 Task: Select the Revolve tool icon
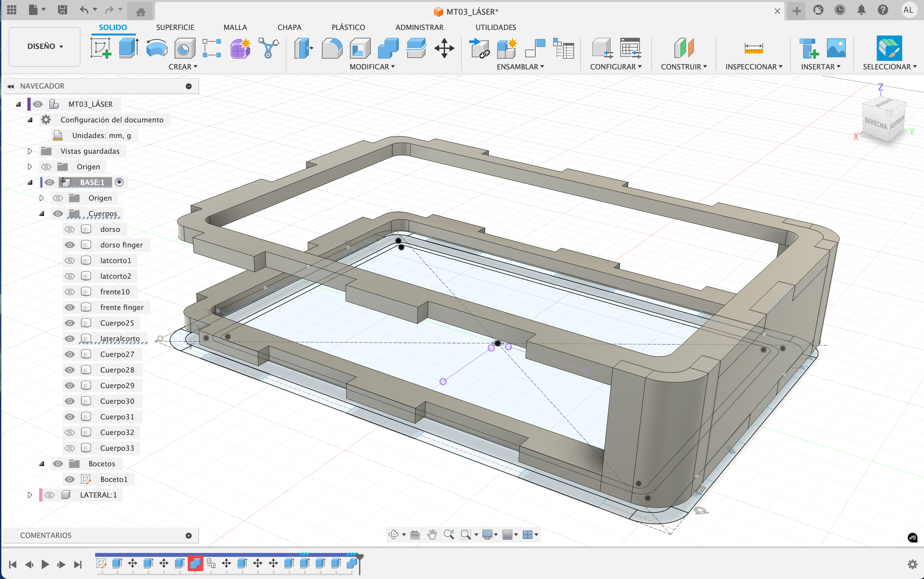pos(156,48)
